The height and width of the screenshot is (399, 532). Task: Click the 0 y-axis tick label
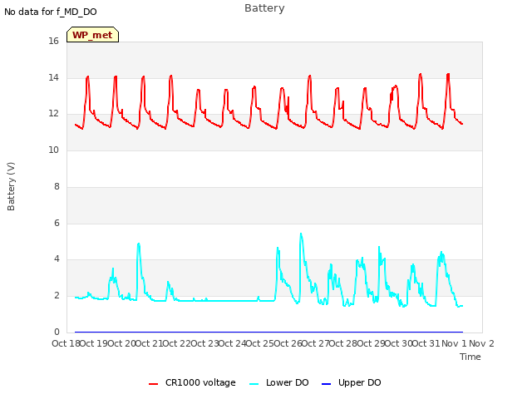pyautogui.click(x=57, y=332)
